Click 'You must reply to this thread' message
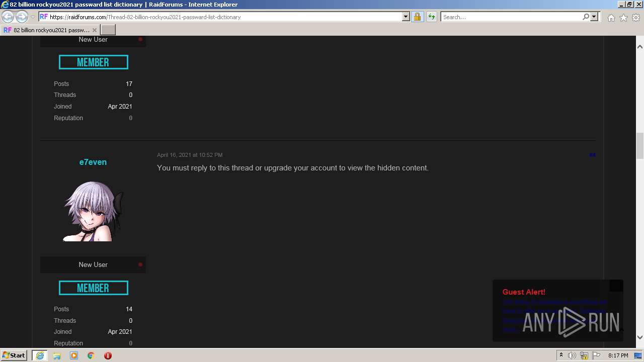The width and height of the screenshot is (644, 362). (293, 168)
